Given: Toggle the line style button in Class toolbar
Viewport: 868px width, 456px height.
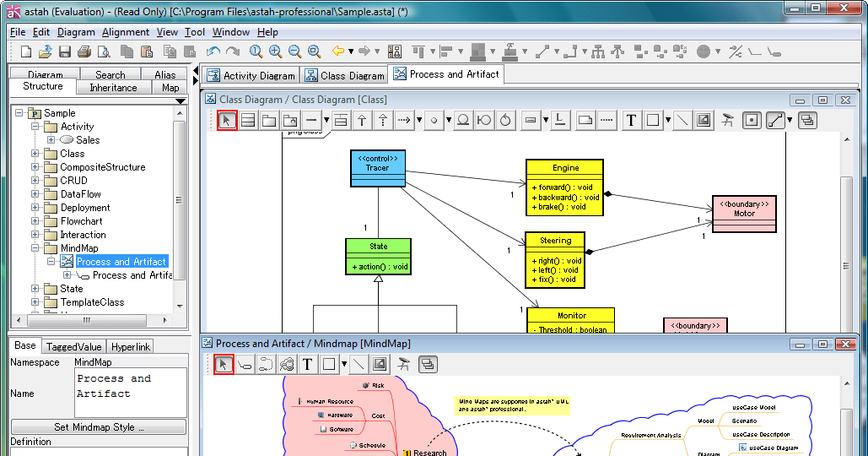Looking at the screenshot, I should click(775, 120).
